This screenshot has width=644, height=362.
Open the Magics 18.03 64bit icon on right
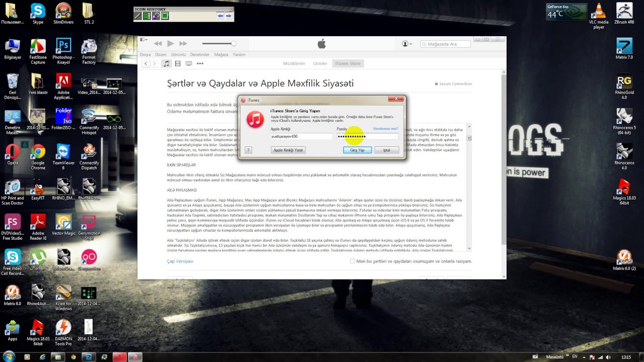(624, 192)
